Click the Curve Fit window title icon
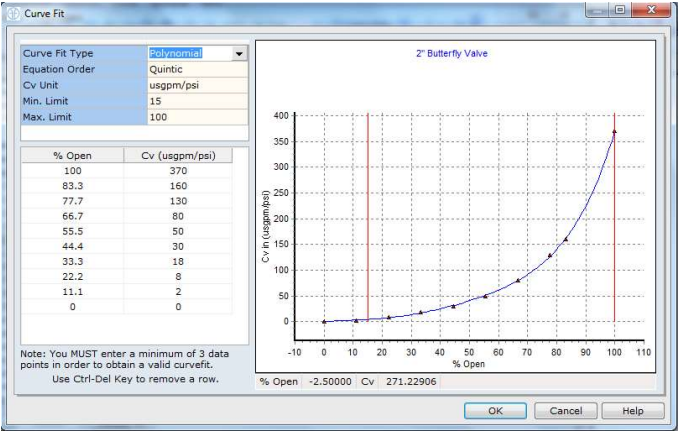 [12, 11]
